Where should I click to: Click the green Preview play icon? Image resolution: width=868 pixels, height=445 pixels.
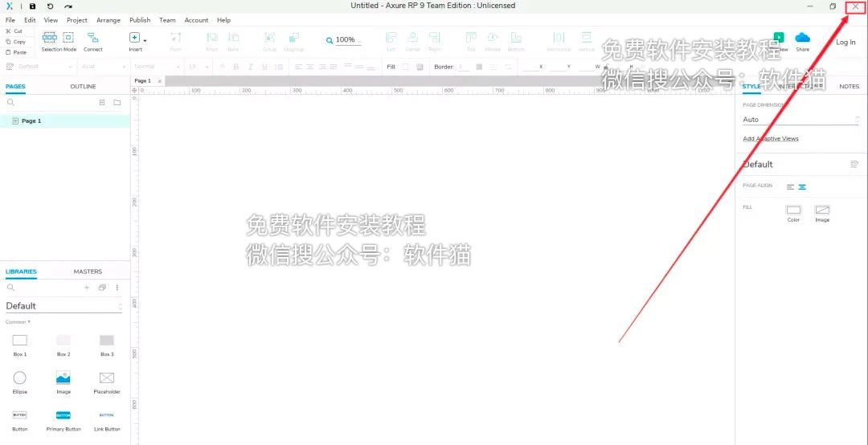coord(779,37)
